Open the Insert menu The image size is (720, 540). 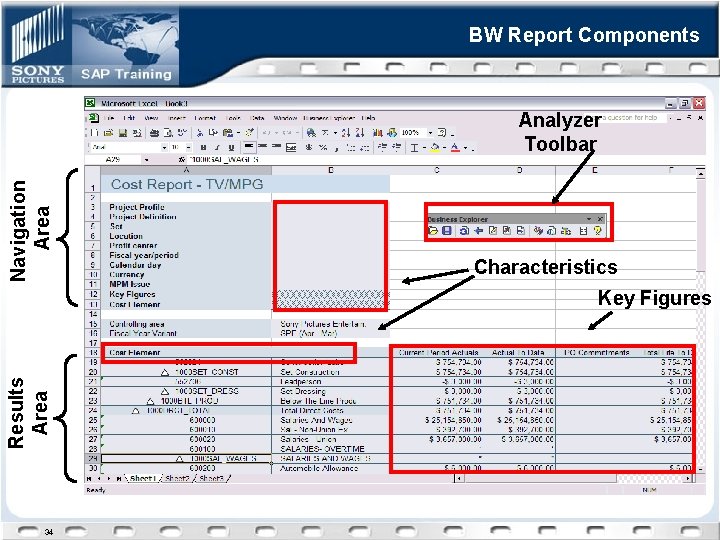point(177,118)
